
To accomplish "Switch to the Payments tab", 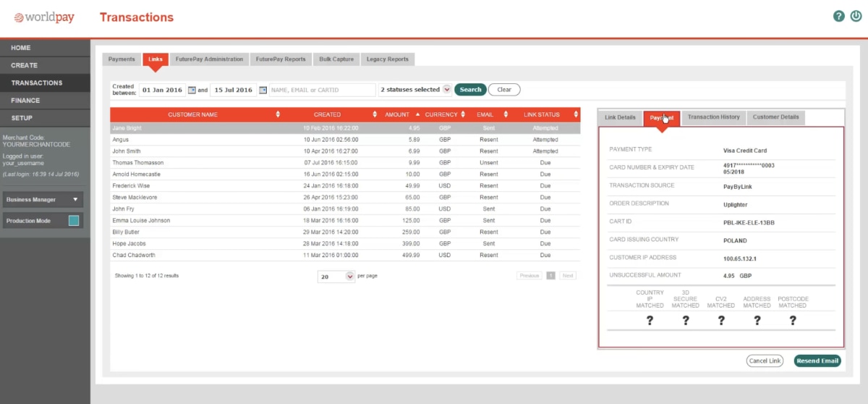I will tap(122, 59).
